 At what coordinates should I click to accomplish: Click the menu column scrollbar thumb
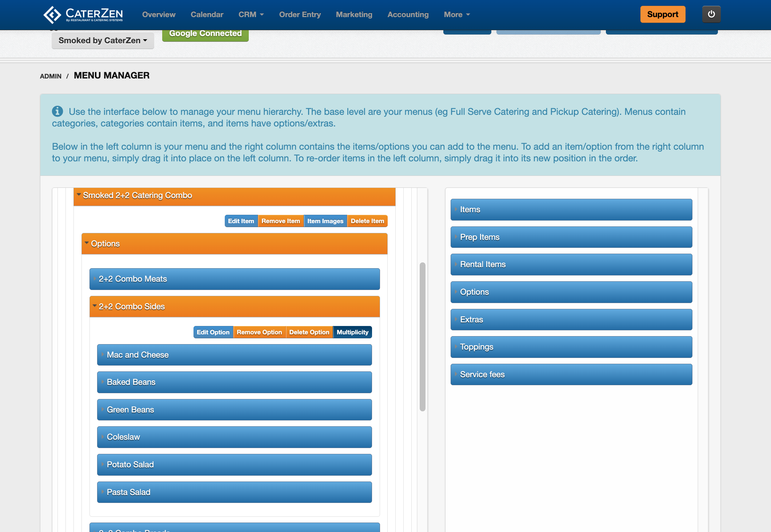click(x=422, y=336)
